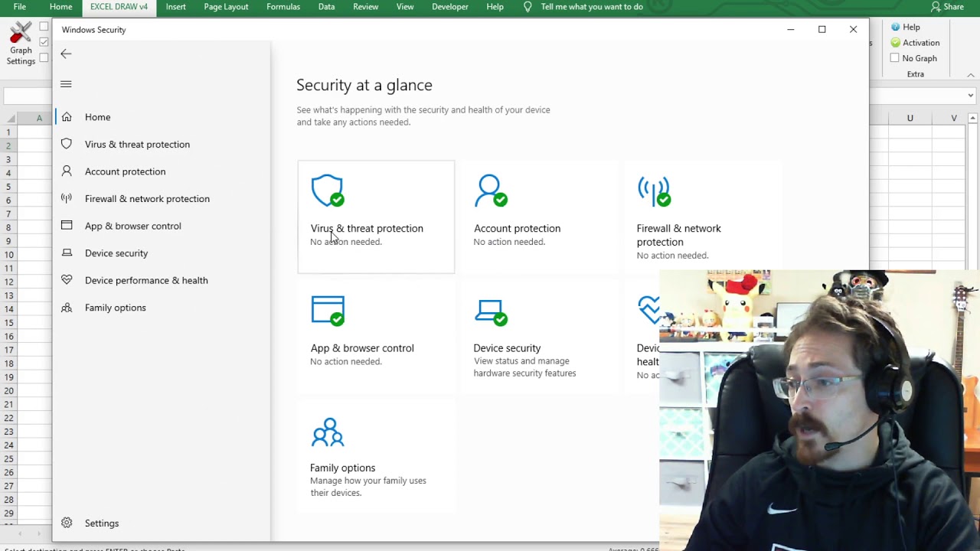Collapse the Excel ribbon with the chevron

[971, 74]
